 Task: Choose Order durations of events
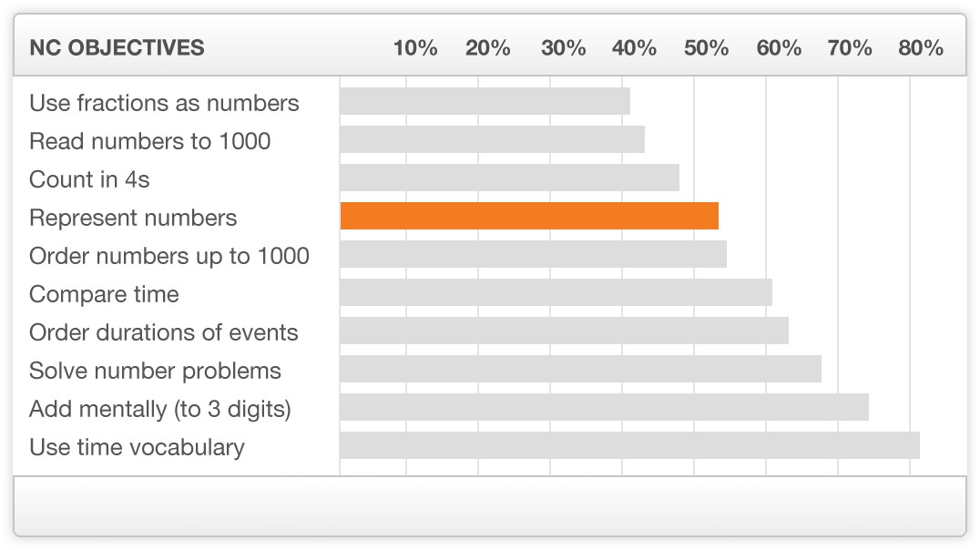tap(164, 332)
